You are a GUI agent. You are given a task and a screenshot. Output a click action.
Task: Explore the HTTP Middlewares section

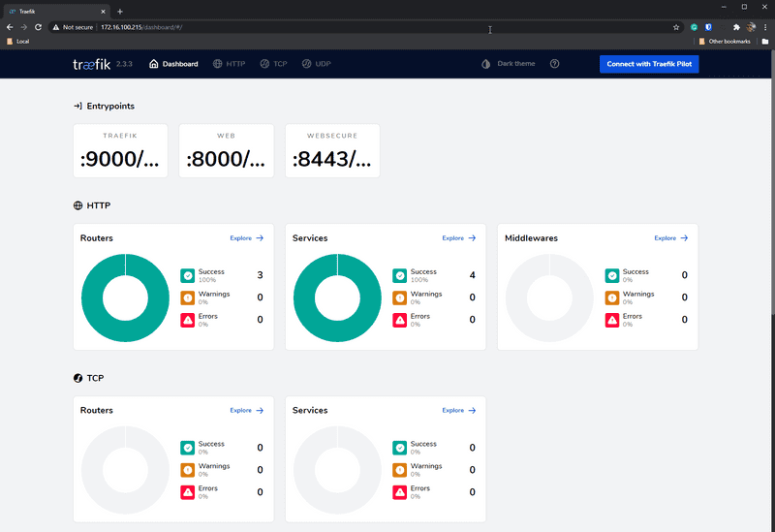click(671, 237)
